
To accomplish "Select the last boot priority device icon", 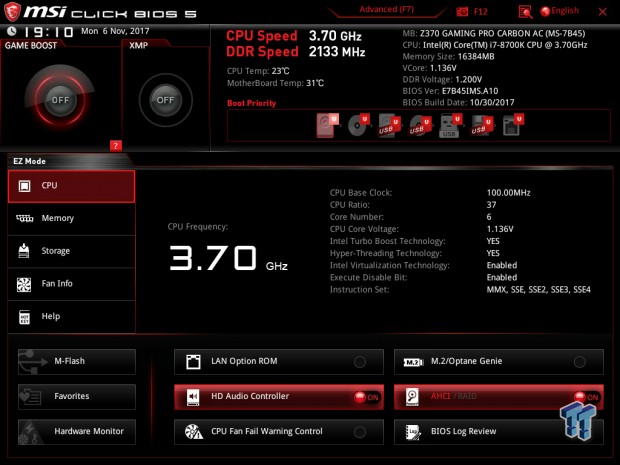I will pos(510,125).
